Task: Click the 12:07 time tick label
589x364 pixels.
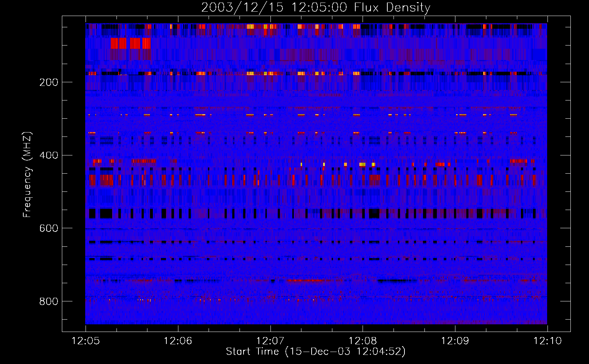Action: (x=270, y=341)
